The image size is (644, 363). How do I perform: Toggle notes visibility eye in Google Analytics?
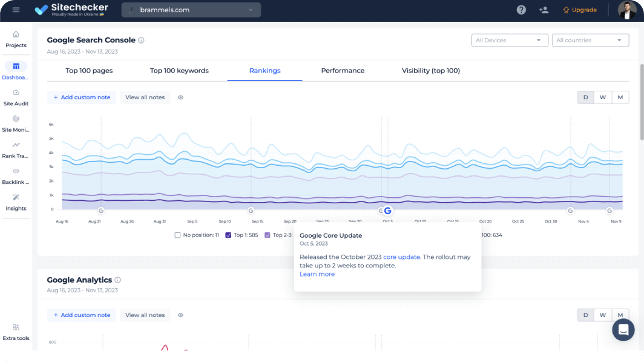click(180, 315)
